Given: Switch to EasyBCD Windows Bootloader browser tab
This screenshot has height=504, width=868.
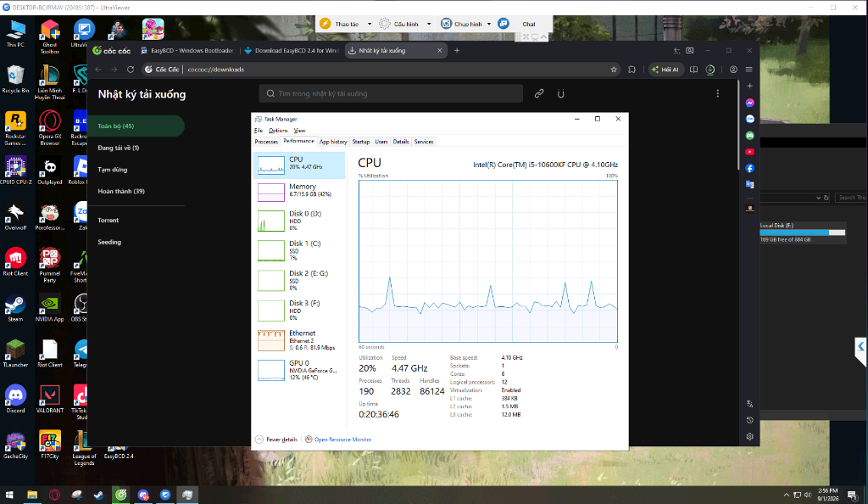Looking at the screenshot, I should pyautogui.click(x=188, y=50).
